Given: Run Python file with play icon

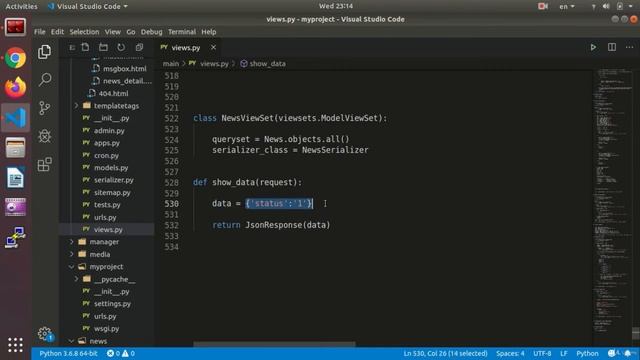Looking at the screenshot, I should 593,47.
